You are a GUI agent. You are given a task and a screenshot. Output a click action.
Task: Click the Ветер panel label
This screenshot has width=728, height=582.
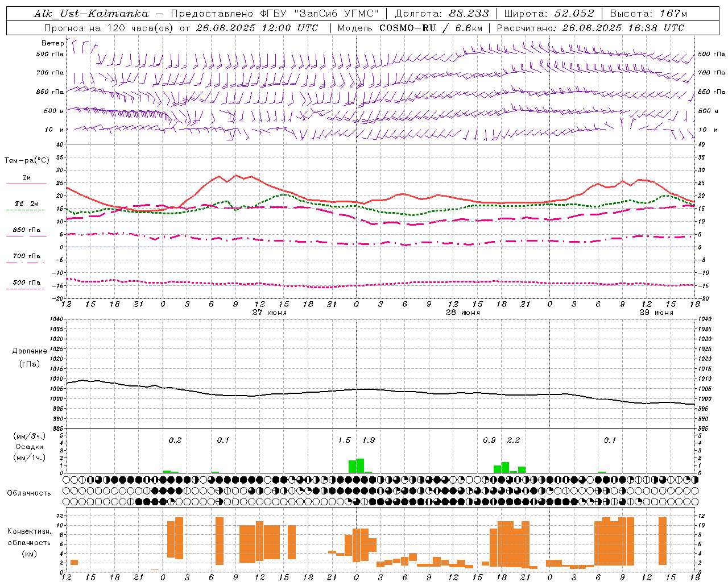(x=52, y=43)
